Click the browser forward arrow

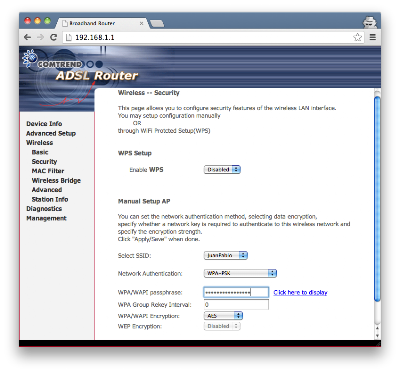(40, 37)
